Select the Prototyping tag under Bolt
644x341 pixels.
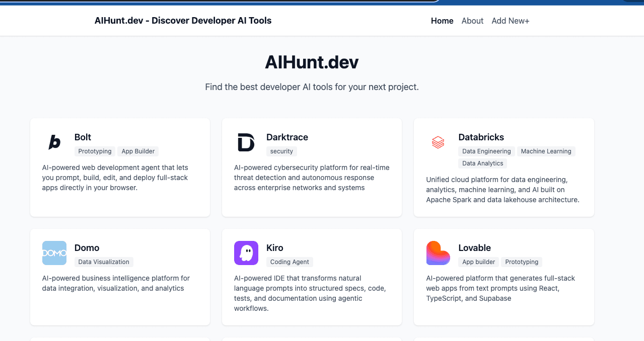coord(95,151)
